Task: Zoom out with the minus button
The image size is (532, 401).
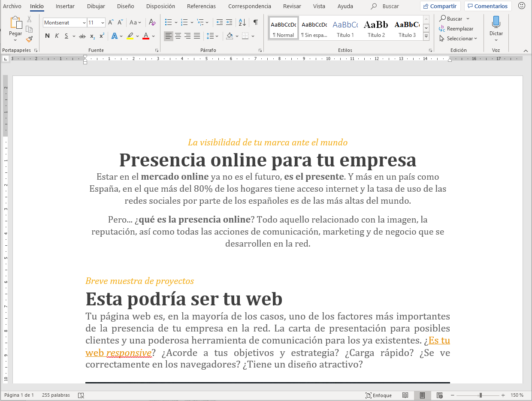Action: (x=453, y=395)
